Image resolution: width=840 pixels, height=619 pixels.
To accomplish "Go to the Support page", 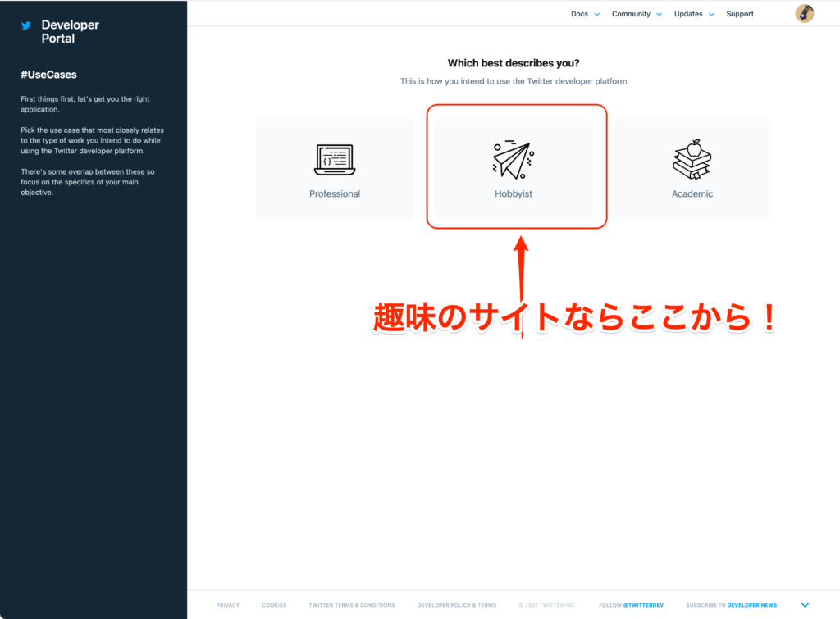I will point(739,14).
